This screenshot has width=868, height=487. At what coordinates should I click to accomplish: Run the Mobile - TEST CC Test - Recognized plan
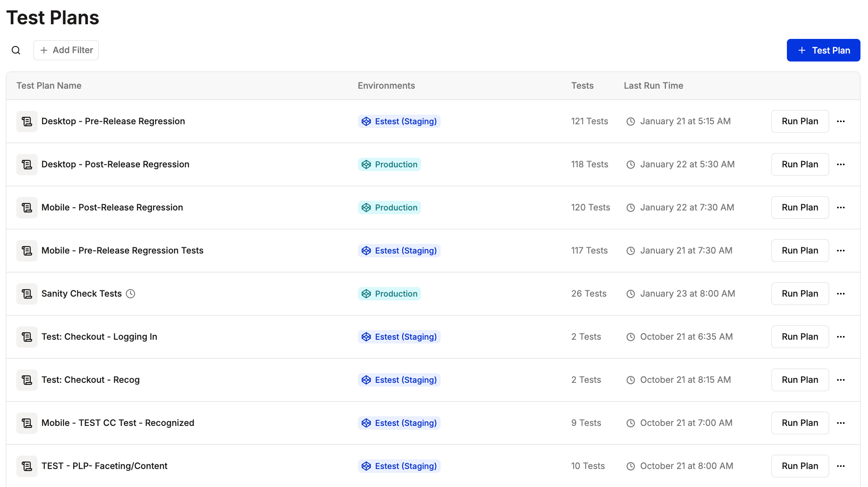pyautogui.click(x=800, y=423)
